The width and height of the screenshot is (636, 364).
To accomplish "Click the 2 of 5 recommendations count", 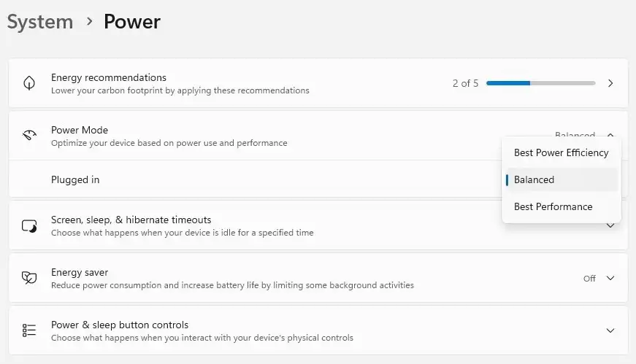I will [465, 83].
